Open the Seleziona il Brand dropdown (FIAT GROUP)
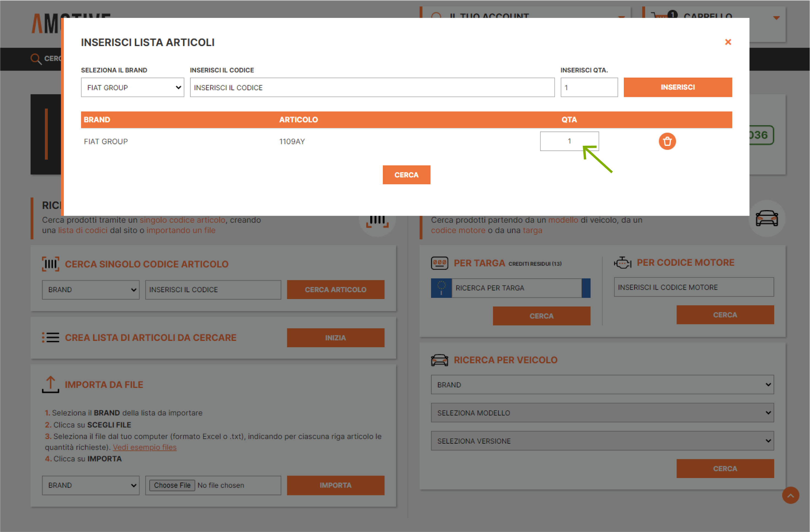The height and width of the screenshot is (532, 810). [x=132, y=88]
